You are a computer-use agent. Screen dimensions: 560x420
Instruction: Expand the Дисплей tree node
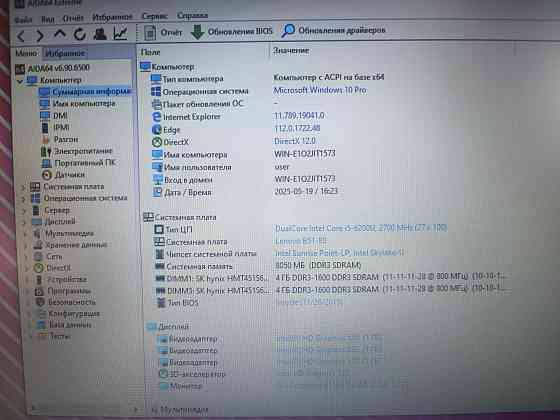click(24, 222)
